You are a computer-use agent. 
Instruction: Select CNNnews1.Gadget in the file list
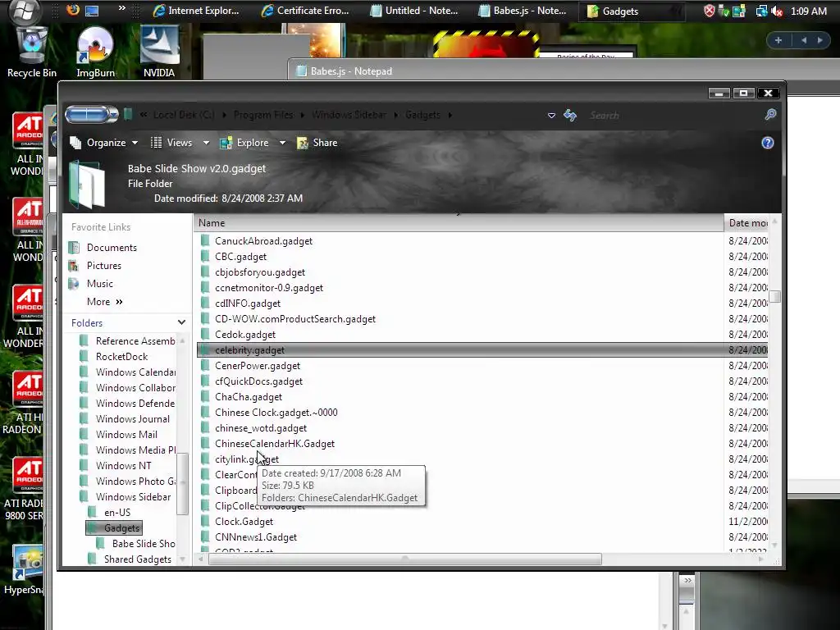click(x=256, y=537)
